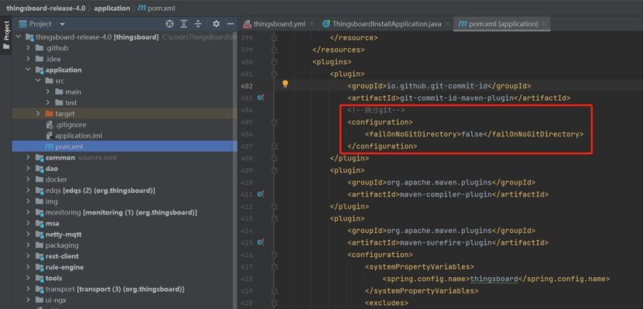This screenshot has width=644, height=309.
Task: Hide the Project tool window with minus icon
Action: [230, 24]
